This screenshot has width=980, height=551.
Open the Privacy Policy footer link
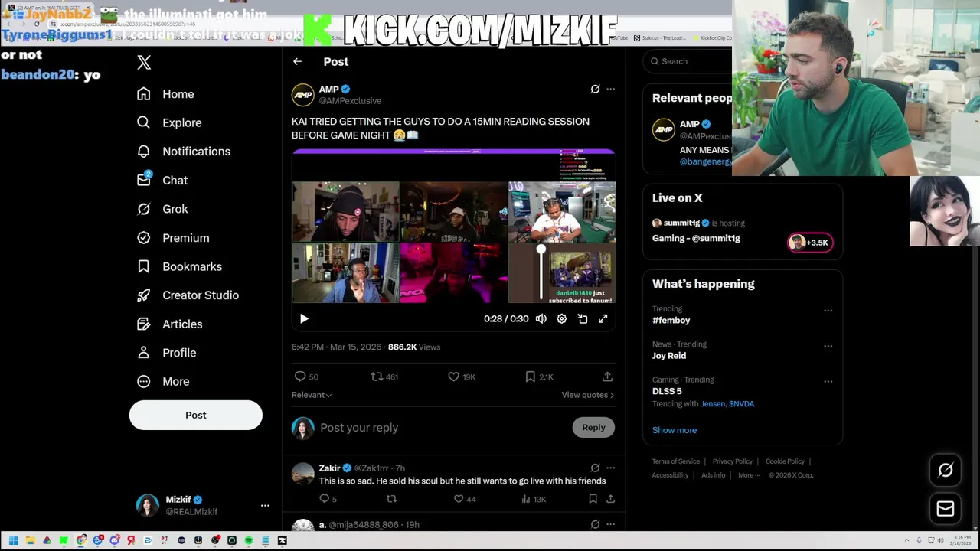(733, 461)
